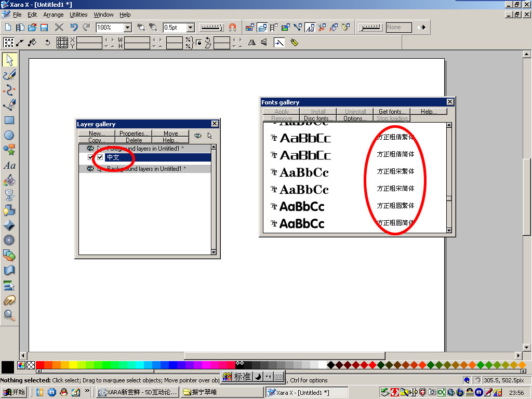Create a new document with the blank page icon
532x399 pixels.
(8, 28)
